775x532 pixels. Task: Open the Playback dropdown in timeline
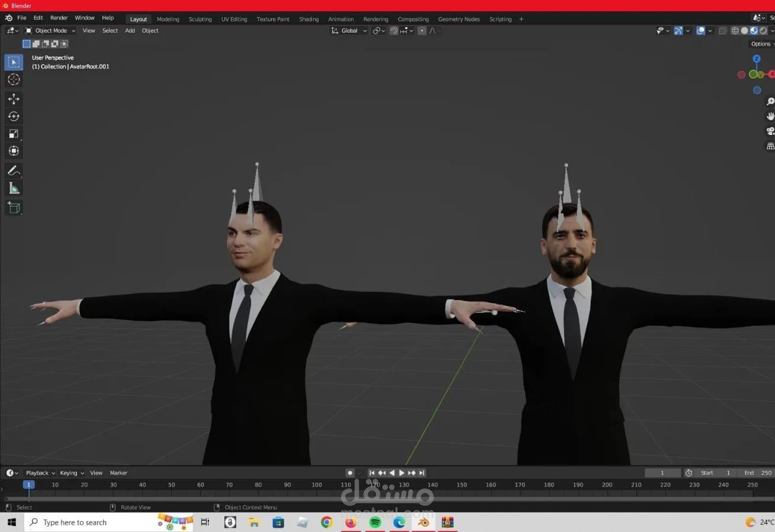click(x=40, y=473)
